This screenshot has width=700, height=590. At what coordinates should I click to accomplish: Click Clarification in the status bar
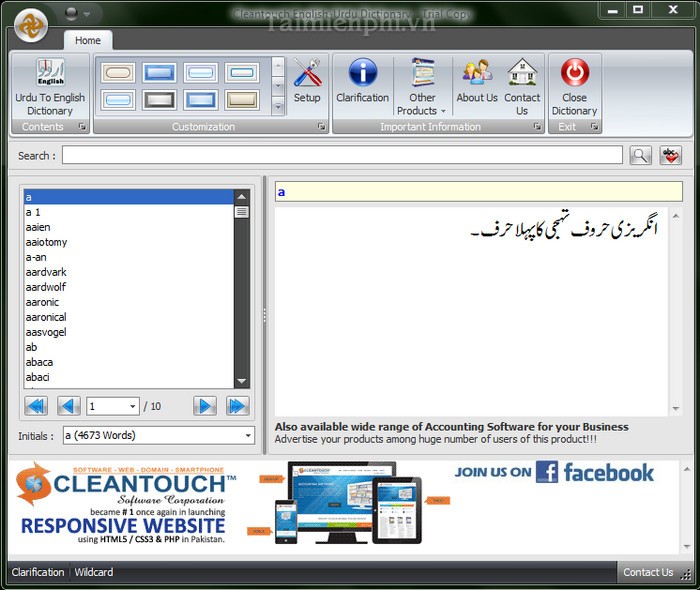click(38, 572)
